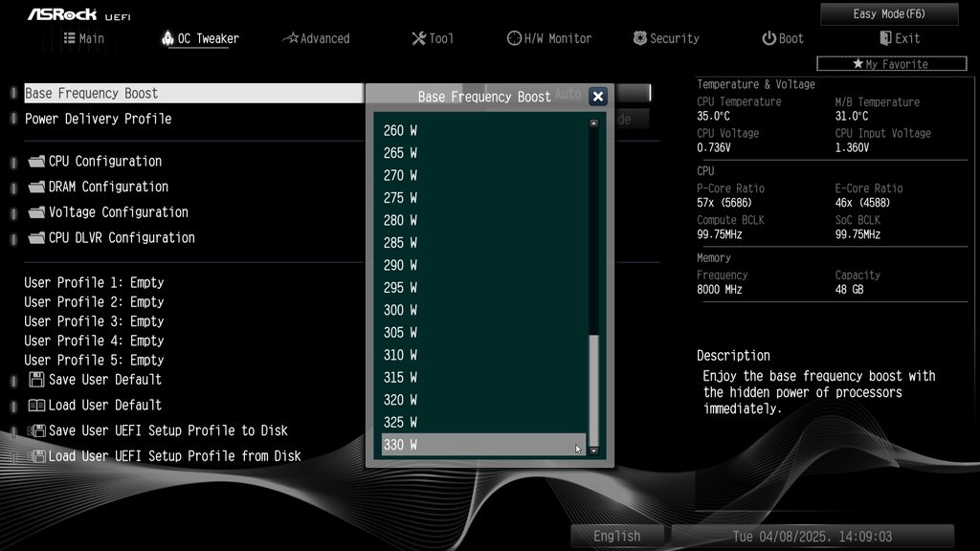Click scroll up arrow in boost list
The height and width of the screenshot is (551, 980).
tap(593, 123)
